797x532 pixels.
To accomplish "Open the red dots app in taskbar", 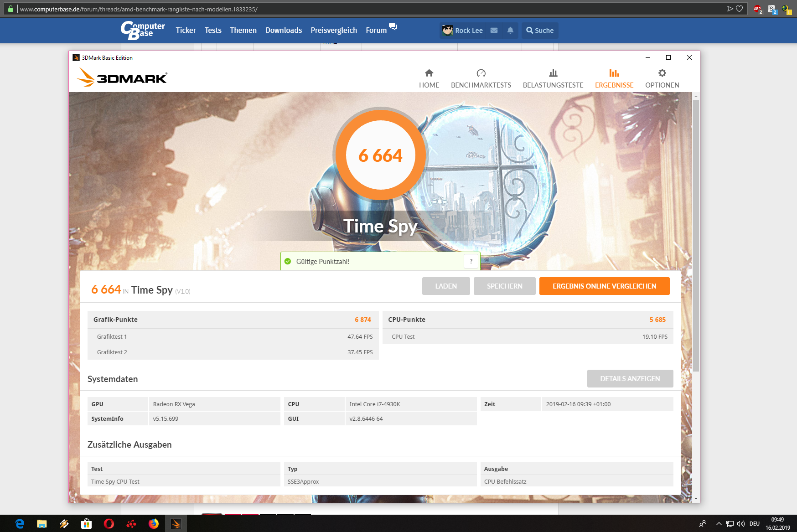I will point(131,524).
